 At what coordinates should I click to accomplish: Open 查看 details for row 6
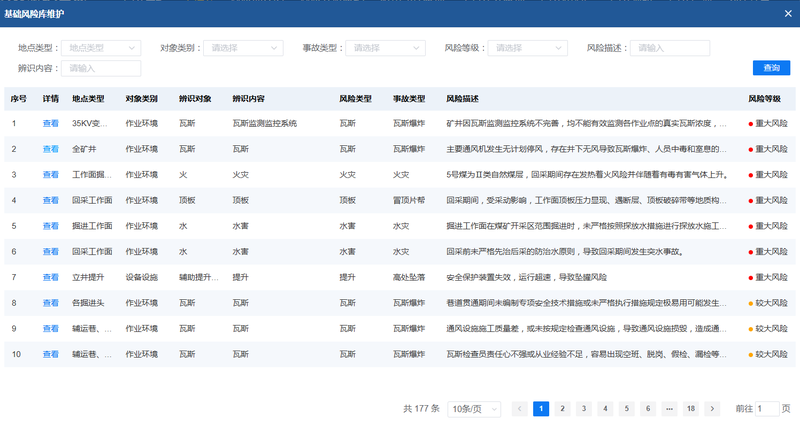tap(51, 252)
